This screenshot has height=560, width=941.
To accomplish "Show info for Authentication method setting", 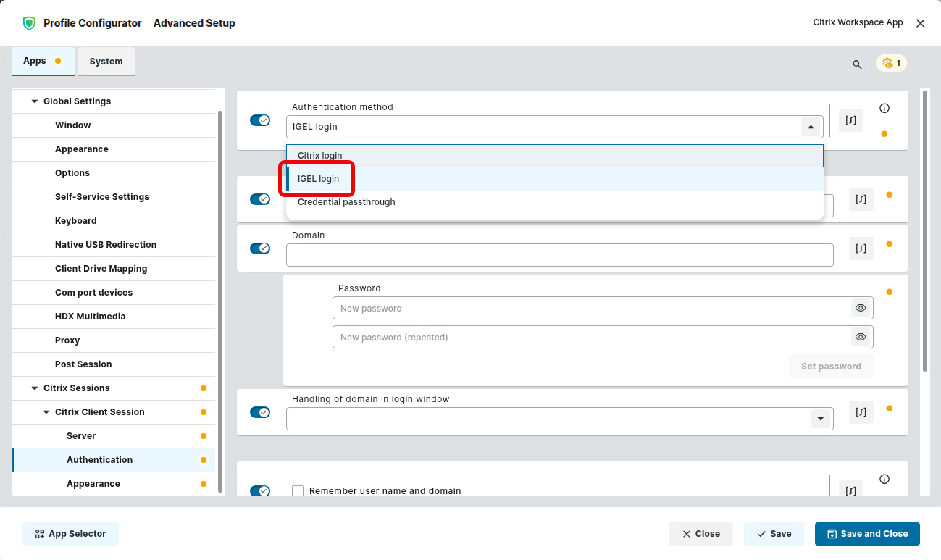I will click(x=884, y=108).
